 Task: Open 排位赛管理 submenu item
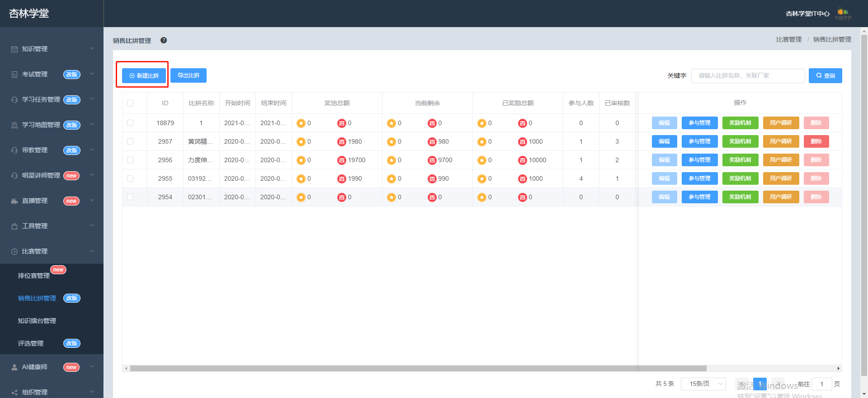point(34,276)
